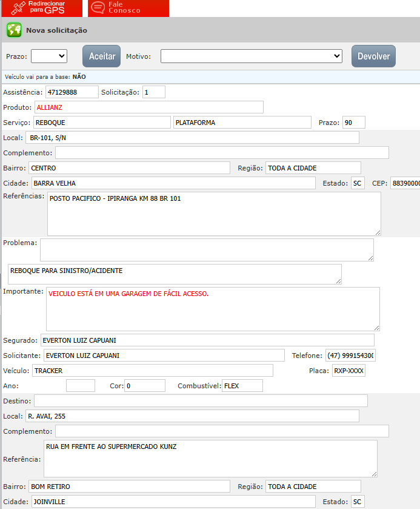Click the destination Local field with R. AVAI, 255

(192, 416)
